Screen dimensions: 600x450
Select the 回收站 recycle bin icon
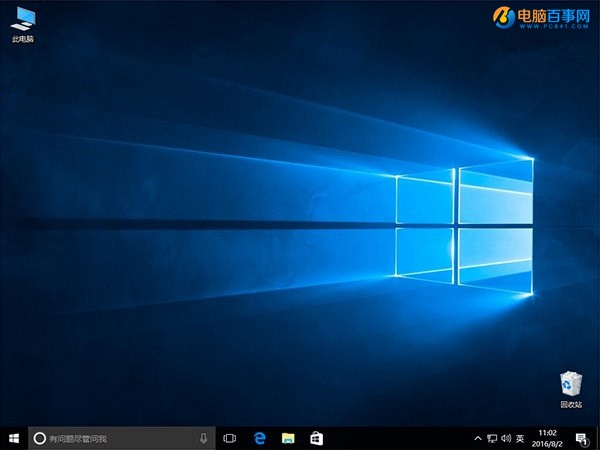pyautogui.click(x=571, y=389)
